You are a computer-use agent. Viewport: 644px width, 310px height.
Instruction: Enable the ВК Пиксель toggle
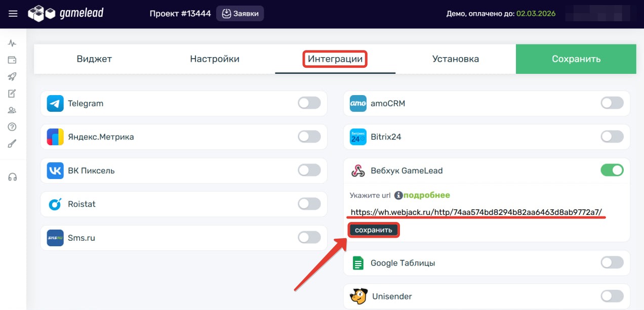[x=309, y=170]
